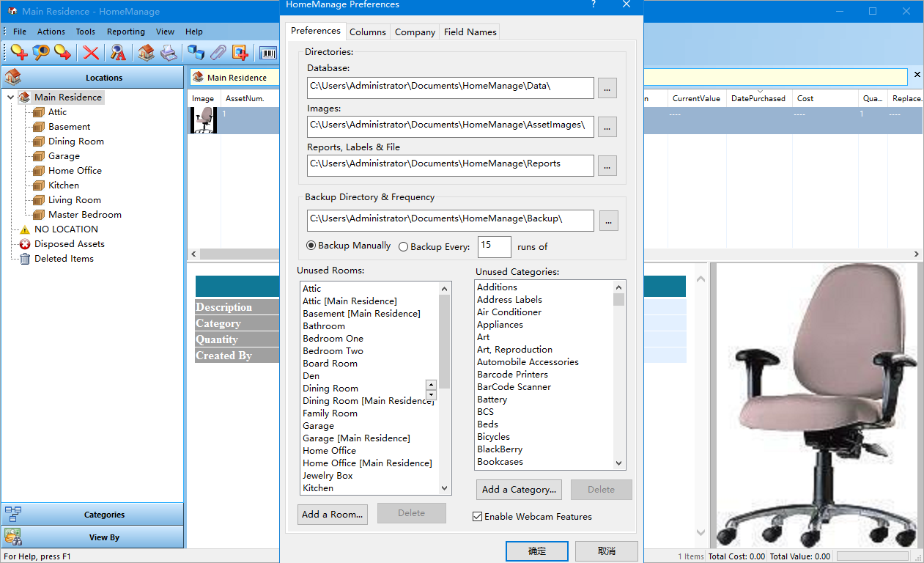This screenshot has height=563, width=924.
Task: Open the File menu
Action: point(20,32)
